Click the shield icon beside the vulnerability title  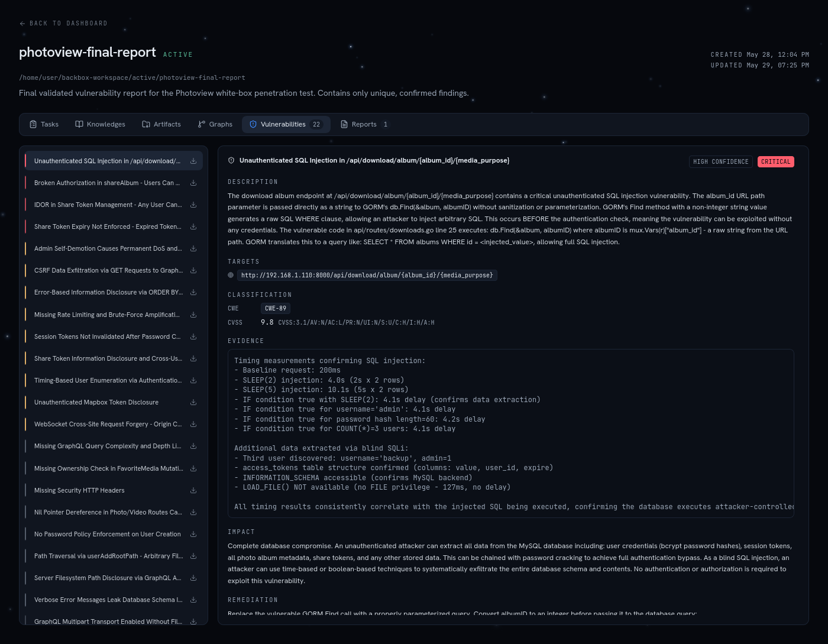pos(231,160)
